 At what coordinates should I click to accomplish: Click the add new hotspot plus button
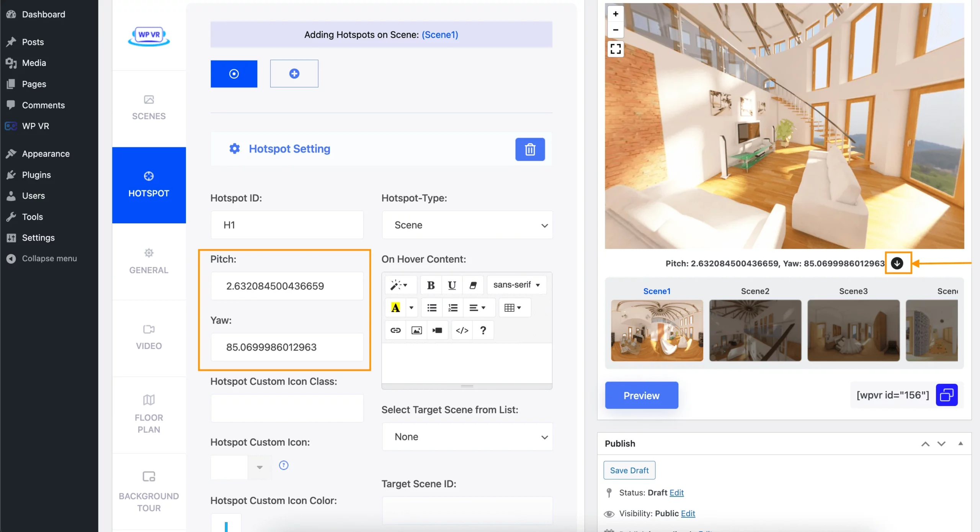(294, 73)
